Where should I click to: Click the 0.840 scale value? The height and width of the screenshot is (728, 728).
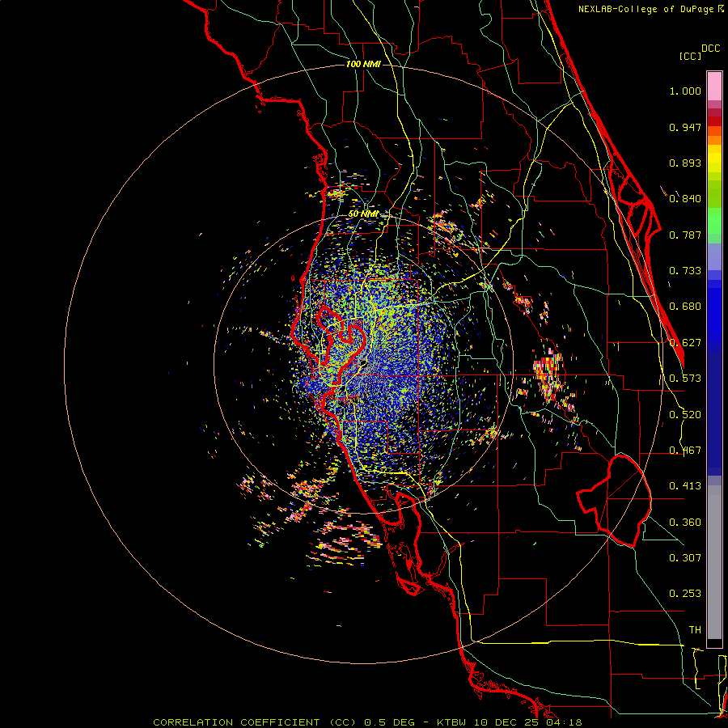tap(685, 199)
